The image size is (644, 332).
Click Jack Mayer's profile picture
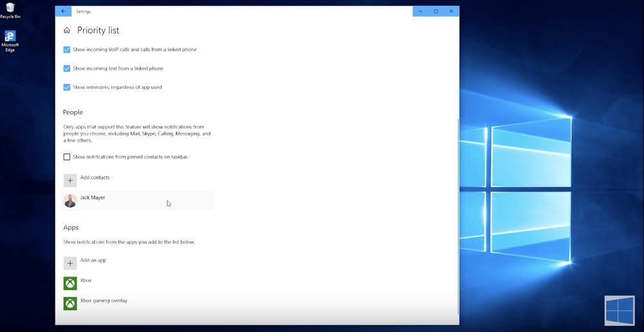[x=70, y=200]
